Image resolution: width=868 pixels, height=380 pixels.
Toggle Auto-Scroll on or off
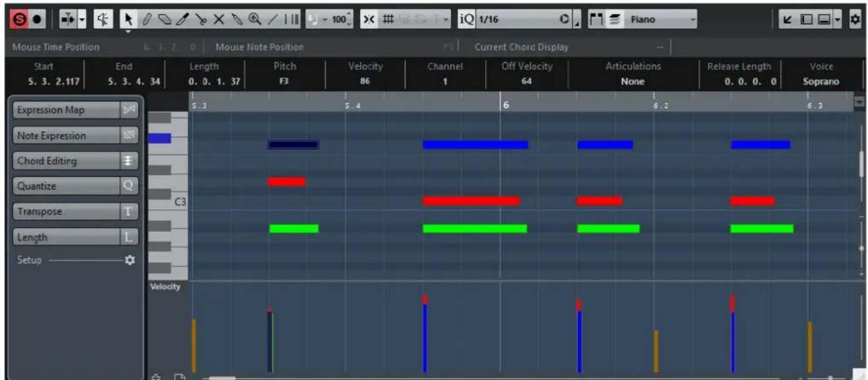point(68,19)
